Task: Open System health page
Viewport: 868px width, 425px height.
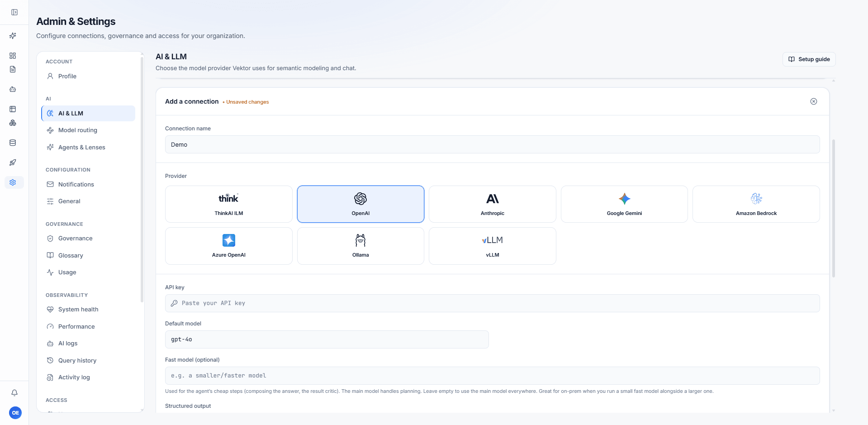Action: (88, 310)
